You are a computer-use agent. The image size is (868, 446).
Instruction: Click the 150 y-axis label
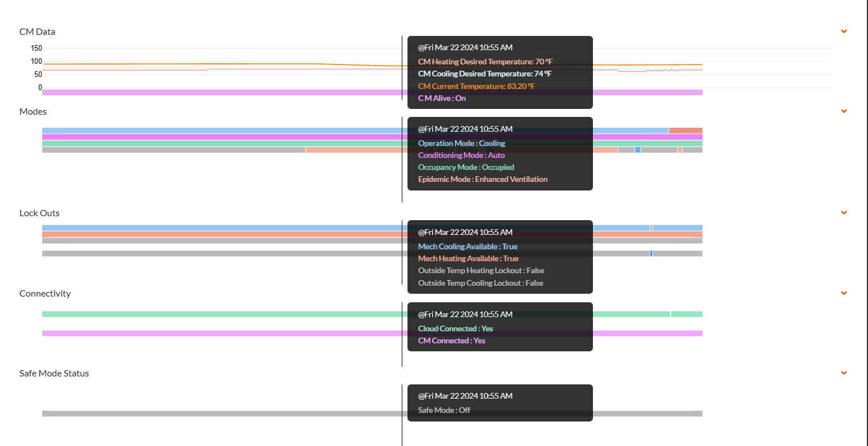point(36,48)
